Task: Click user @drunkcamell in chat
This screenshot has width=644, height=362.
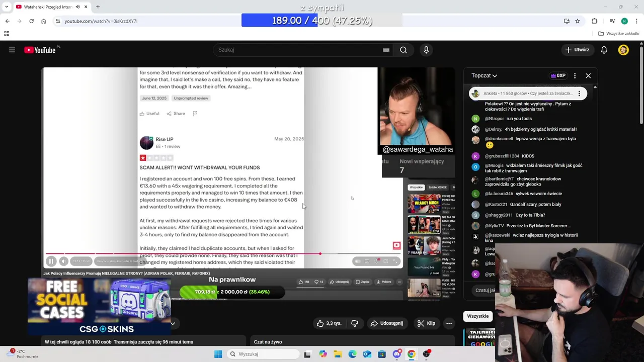Action: tap(499, 139)
